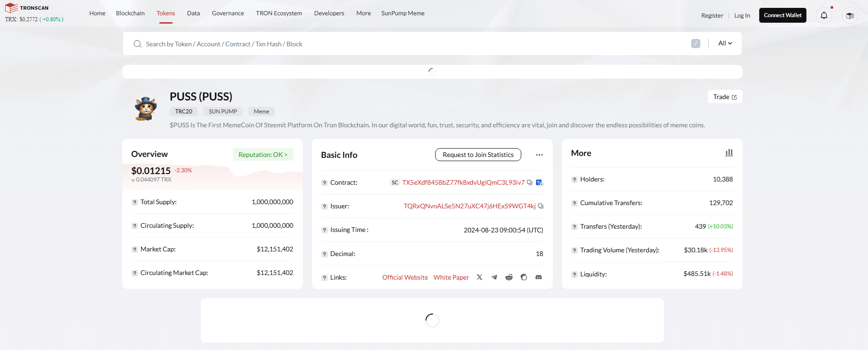Open the Governance menu
The width and height of the screenshot is (868, 350).
click(x=228, y=13)
